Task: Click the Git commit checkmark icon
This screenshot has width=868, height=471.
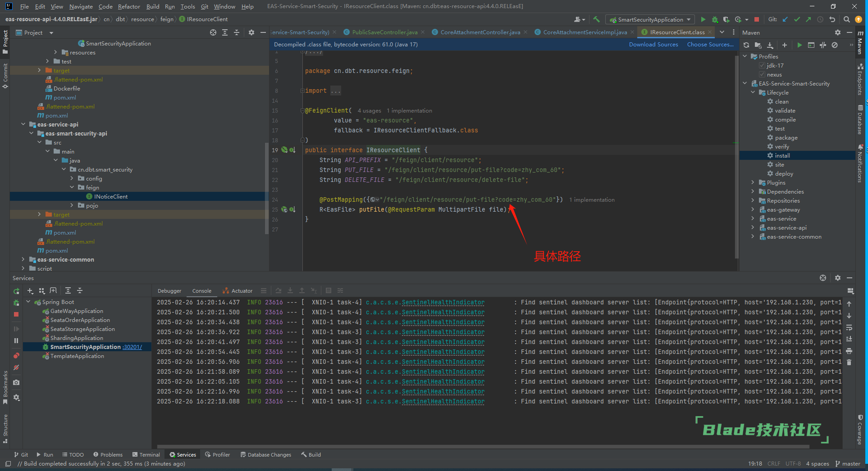Action: click(x=797, y=19)
